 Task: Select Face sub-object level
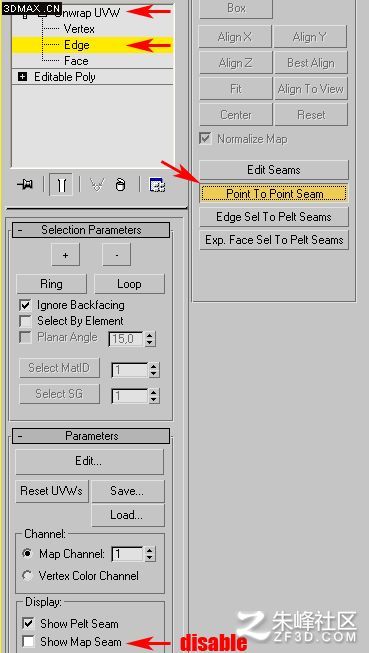pos(76,61)
